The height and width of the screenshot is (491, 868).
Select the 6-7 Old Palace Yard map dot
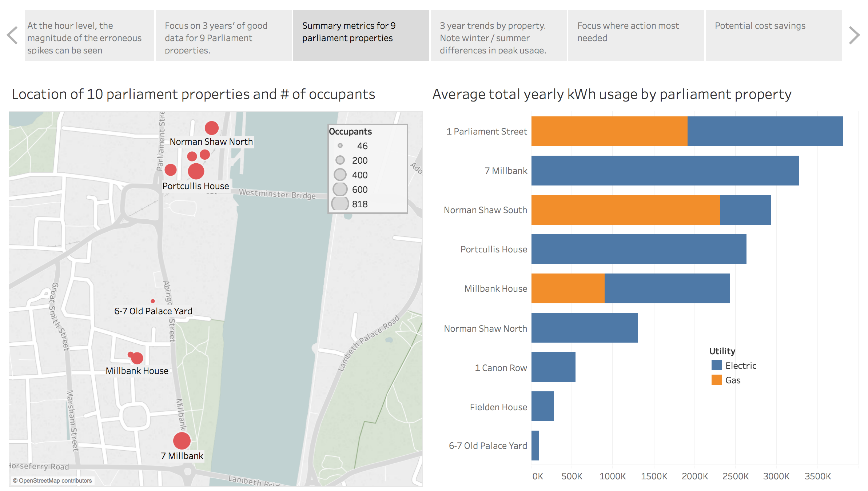point(153,301)
